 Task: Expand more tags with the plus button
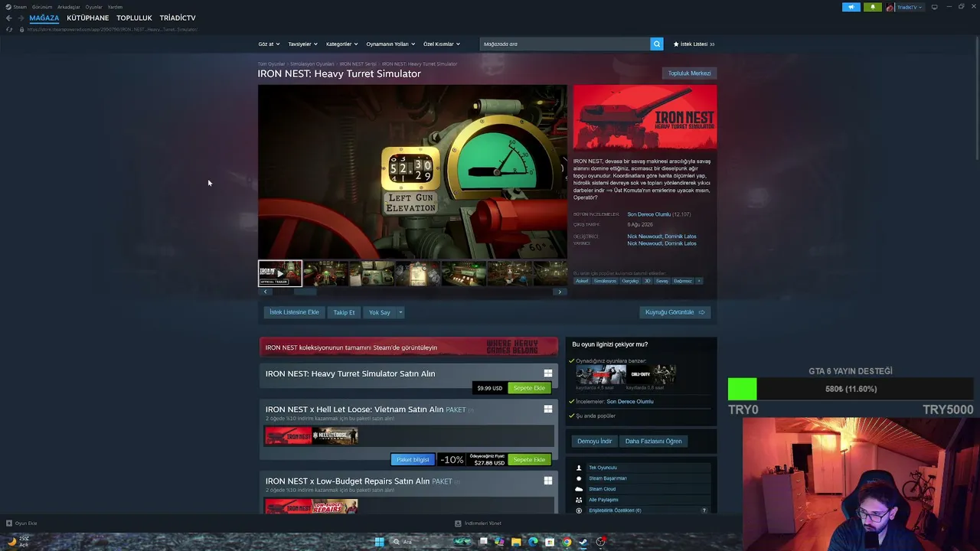coord(698,281)
